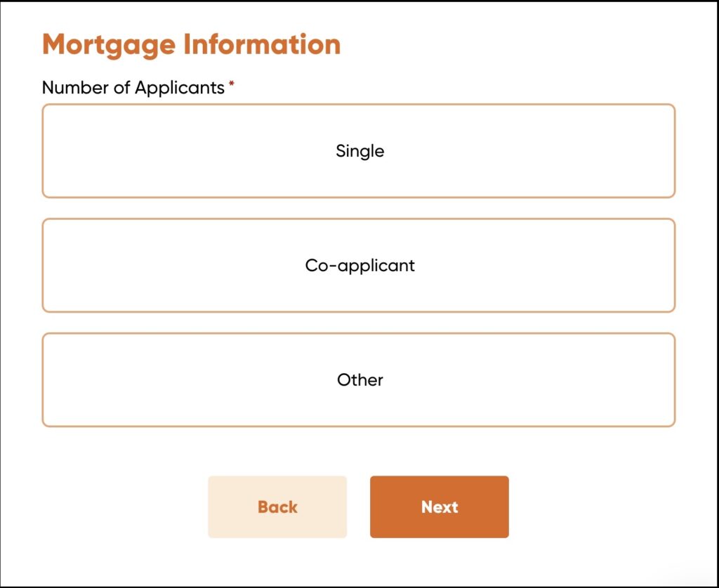Click the word Mortgage in the title
719x588 pixels.
(109, 44)
